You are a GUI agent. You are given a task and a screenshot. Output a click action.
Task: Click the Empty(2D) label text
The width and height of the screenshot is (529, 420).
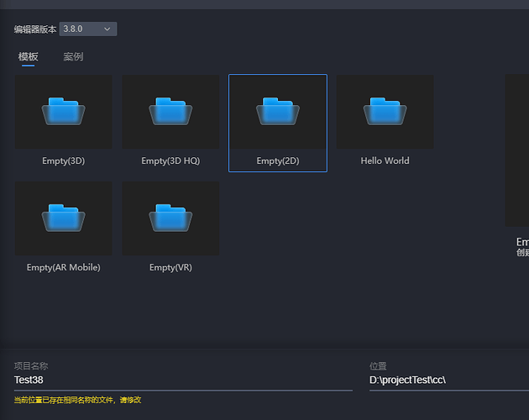[278, 160]
